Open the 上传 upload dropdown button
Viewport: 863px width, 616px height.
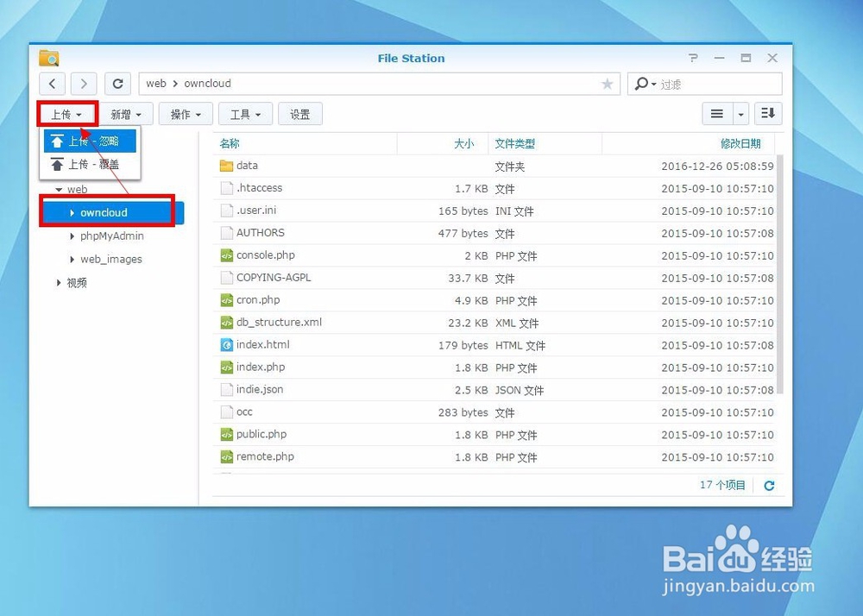[67, 114]
